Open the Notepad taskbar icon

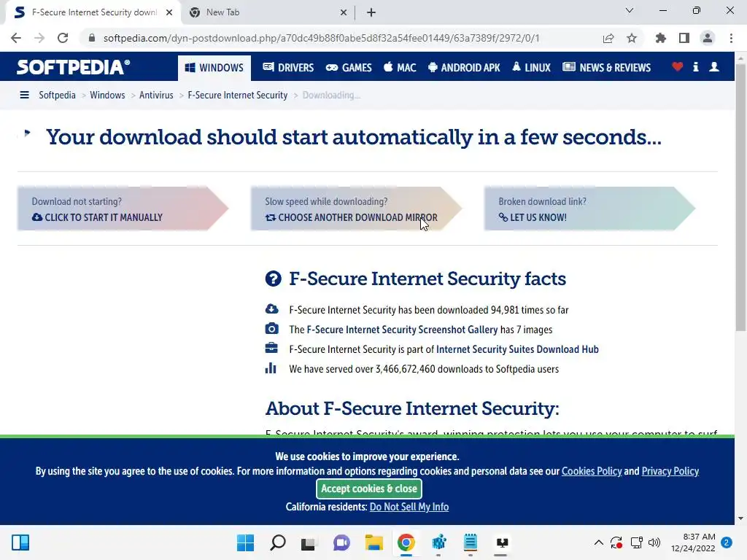[471, 542]
